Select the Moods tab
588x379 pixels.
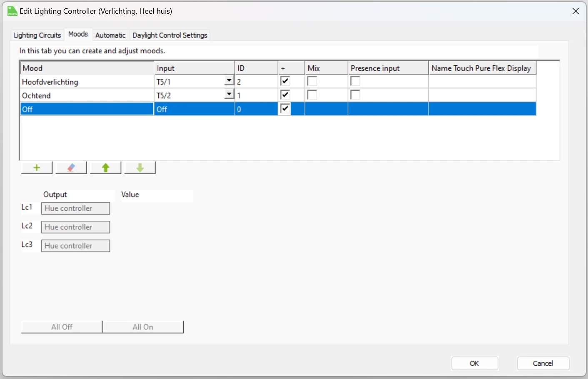click(x=78, y=34)
